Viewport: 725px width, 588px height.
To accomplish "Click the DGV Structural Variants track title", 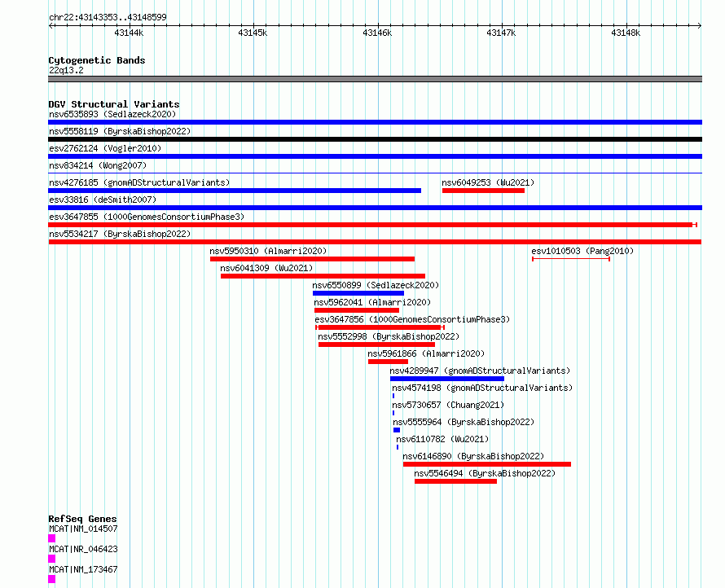I will pos(114,104).
